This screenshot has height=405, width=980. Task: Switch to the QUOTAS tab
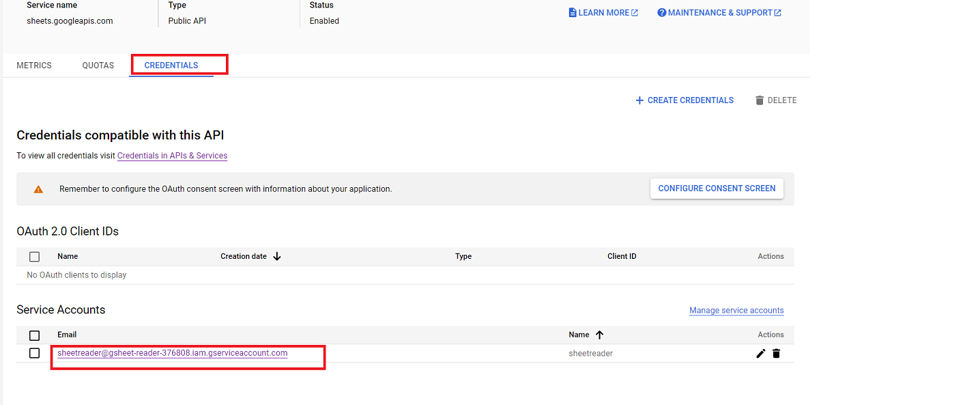point(98,66)
